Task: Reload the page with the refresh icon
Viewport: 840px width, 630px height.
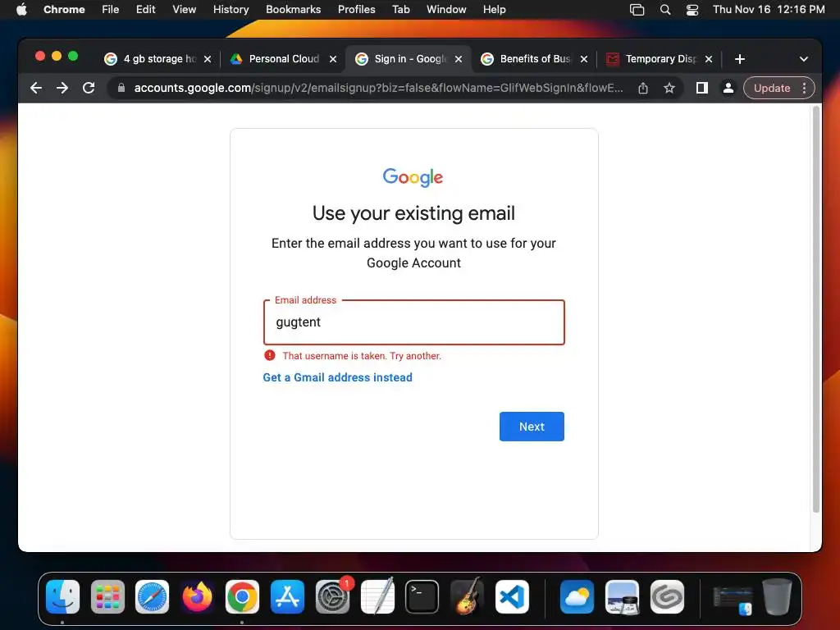Action: [89, 88]
